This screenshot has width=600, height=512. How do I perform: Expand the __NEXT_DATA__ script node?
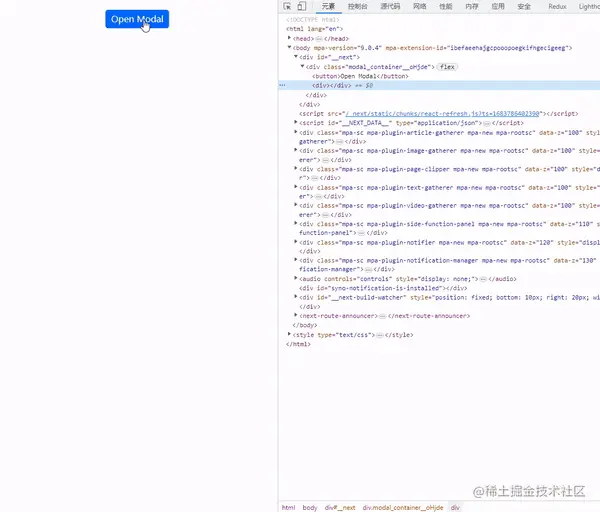pos(296,122)
